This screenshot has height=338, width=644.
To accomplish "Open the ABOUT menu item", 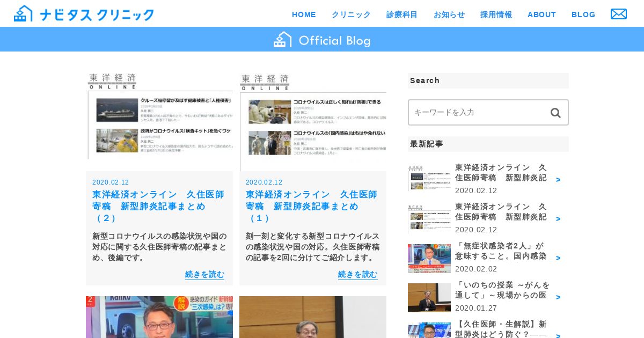I will (x=541, y=14).
